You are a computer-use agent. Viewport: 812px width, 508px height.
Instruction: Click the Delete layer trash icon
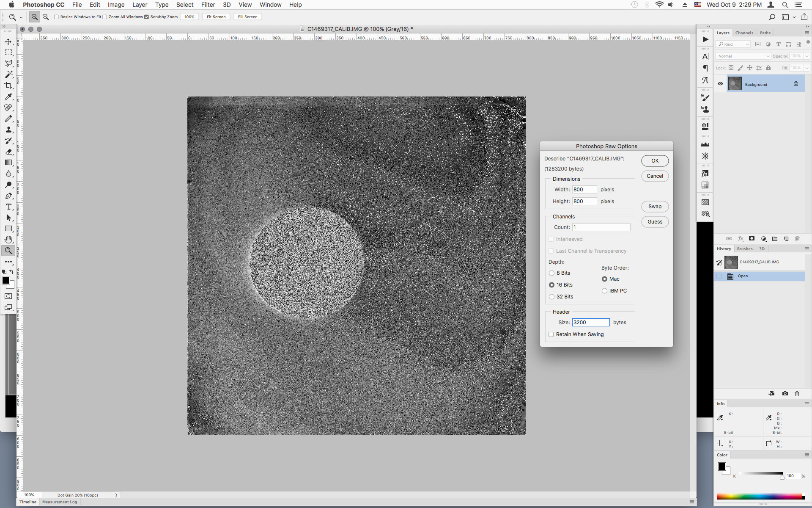[798, 239]
